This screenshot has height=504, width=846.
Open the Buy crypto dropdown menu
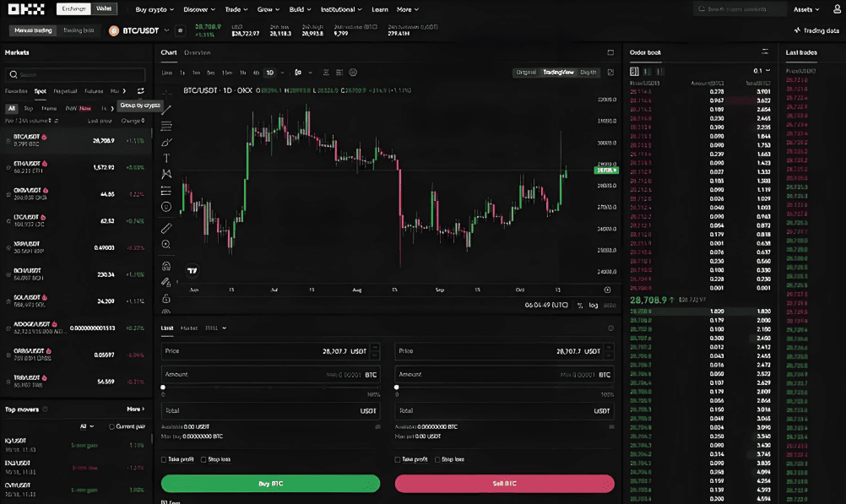(155, 9)
